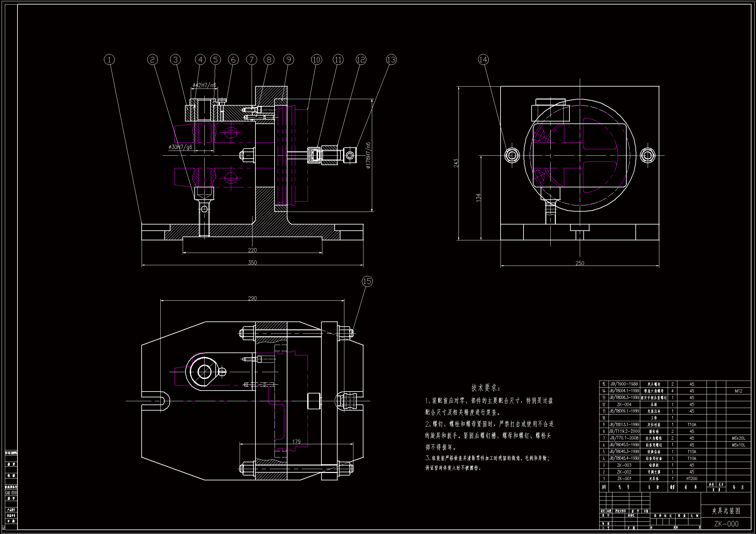756x534 pixels.
Task: Select the M12 remark cell in parts list
Action: click(738, 391)
